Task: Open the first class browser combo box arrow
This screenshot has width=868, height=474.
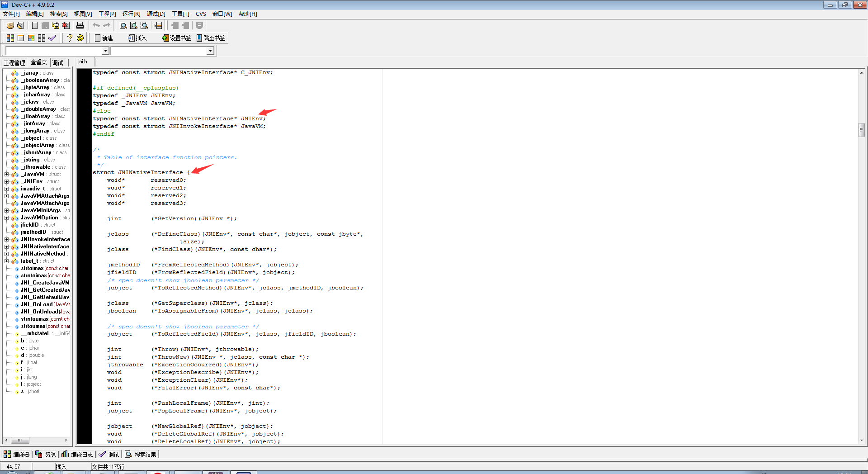Action: pos(105,51)
